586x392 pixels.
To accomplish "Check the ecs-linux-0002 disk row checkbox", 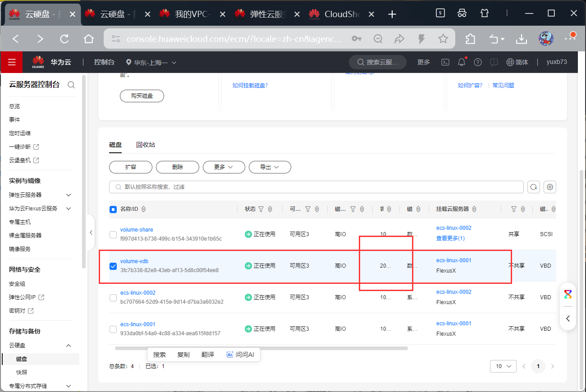I will click(x=113, y=297).
